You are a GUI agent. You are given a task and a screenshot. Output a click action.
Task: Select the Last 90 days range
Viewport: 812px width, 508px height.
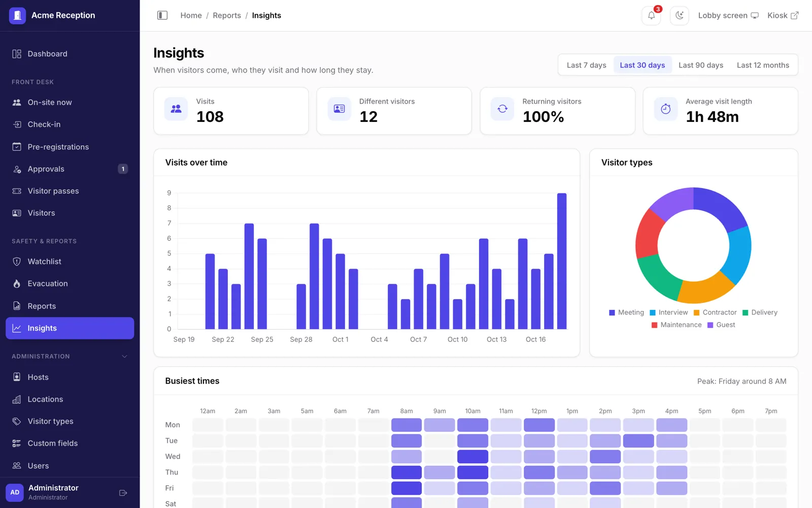[701, 65]
